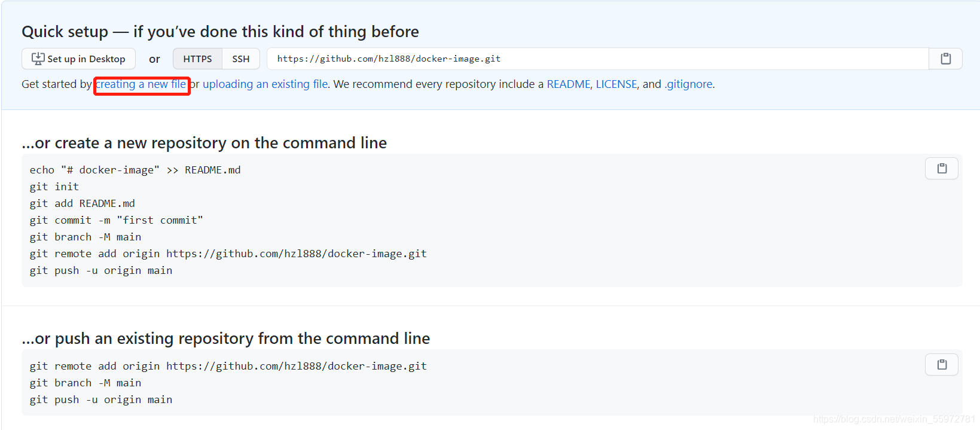Switch to the SSH protocol option
The image size is (980, 430).
(241, 59)
